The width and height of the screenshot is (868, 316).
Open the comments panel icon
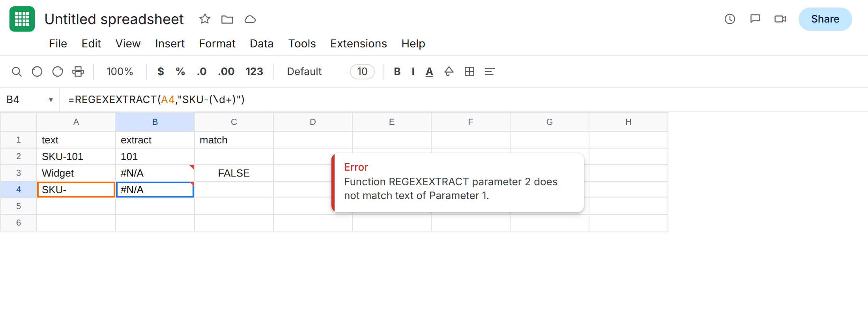click(x=755, y=19)
